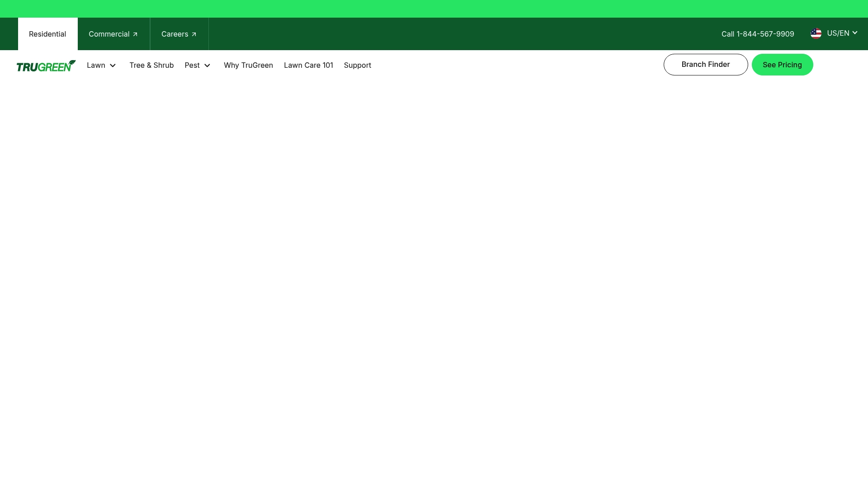868x488 pixels.
Task: Select Why TruGreen in the navigation
Action: coord(248,65)
